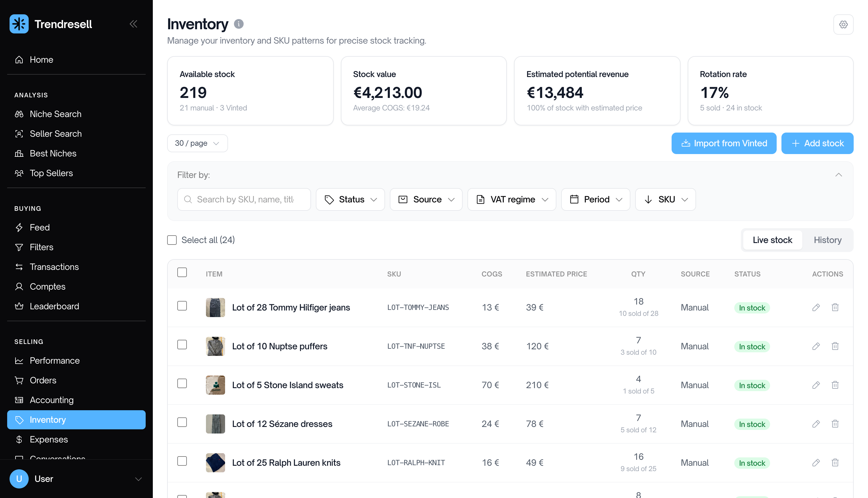Viewport: 868px width, 498px height.
Task: Check the Tommy Hilfiger jeans row
Action: [x=182, y=306]
